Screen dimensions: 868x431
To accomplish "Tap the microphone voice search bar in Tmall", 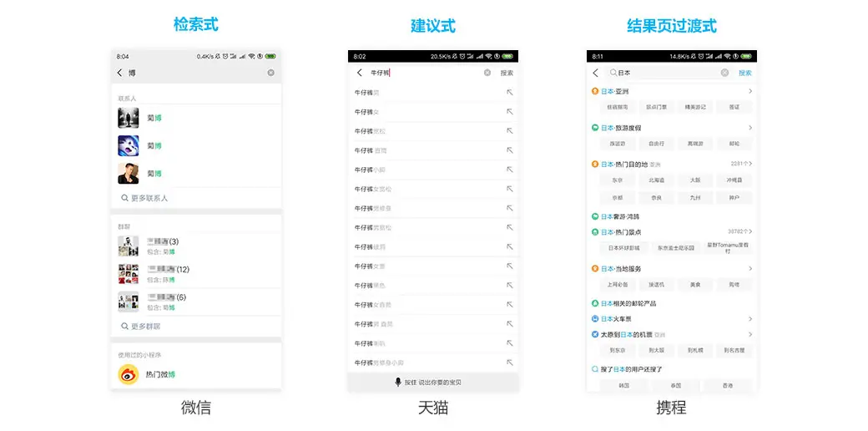I will click(433, 383).
